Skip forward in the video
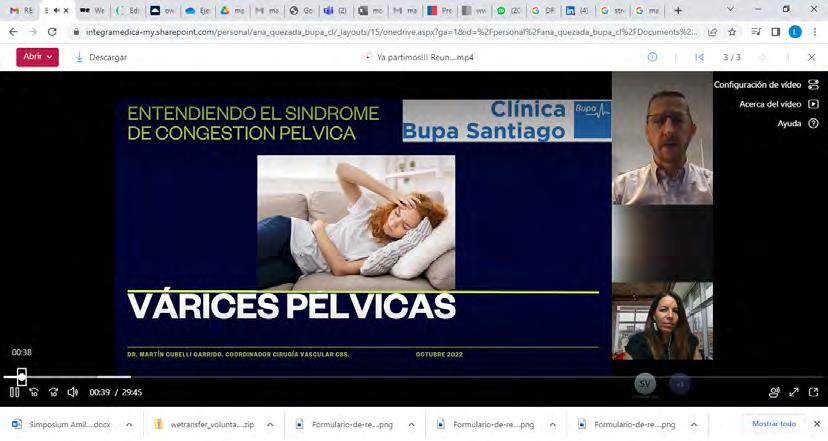The height and width of the screenshot is (441, 828). tap(53, 392)
